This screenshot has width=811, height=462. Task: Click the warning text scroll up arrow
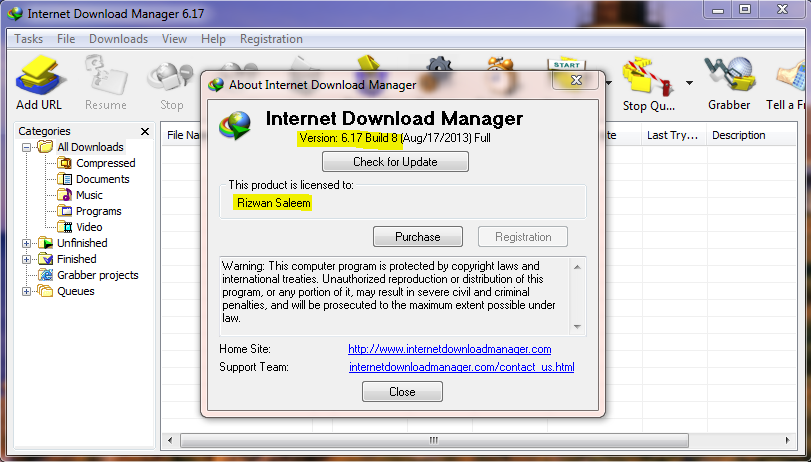(x=577, y=267)
